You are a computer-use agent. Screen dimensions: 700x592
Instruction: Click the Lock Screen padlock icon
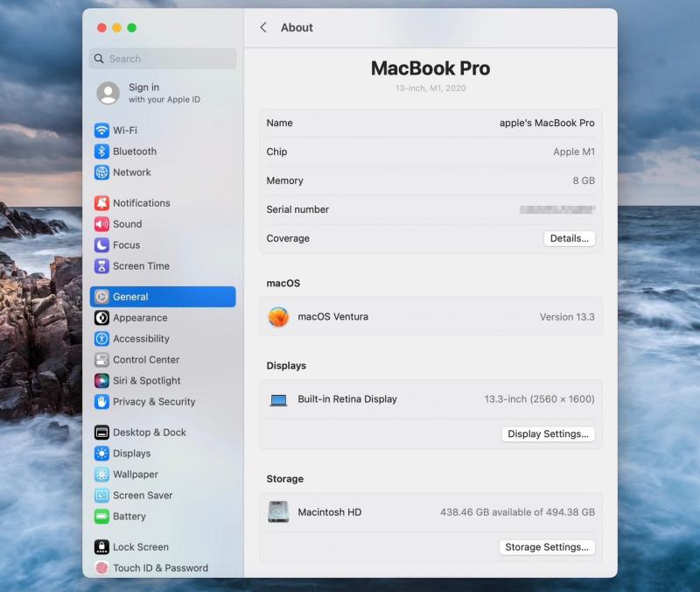101,546
